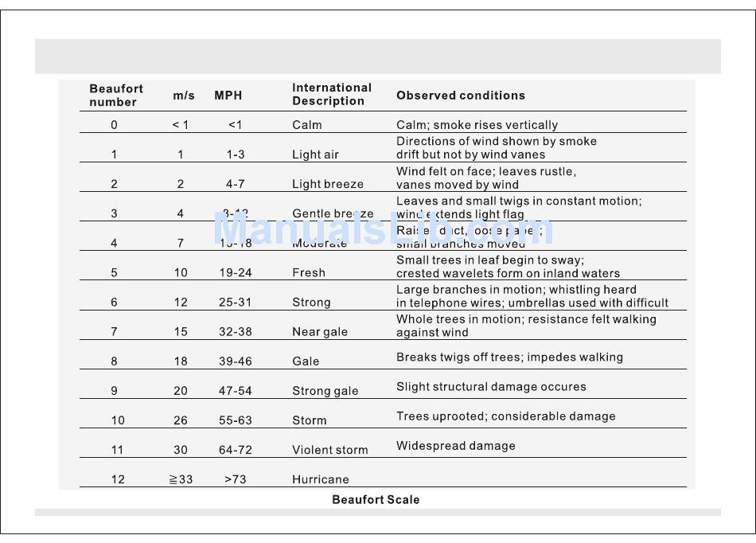Select 'Trees uprooted; considerable damage' text
The width and height of the screenshot is (756, 543).
click(506, 416)
